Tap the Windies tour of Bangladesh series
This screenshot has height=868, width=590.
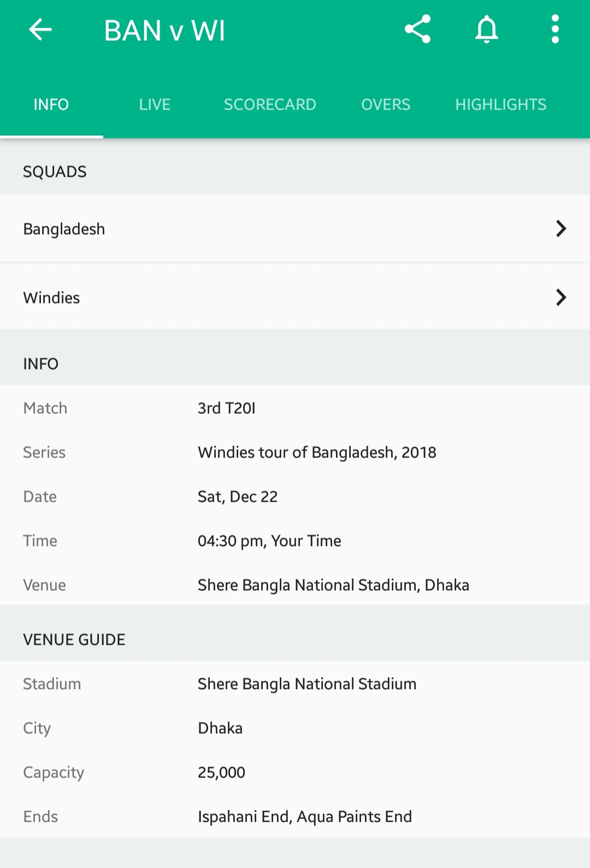coord(317,453)
